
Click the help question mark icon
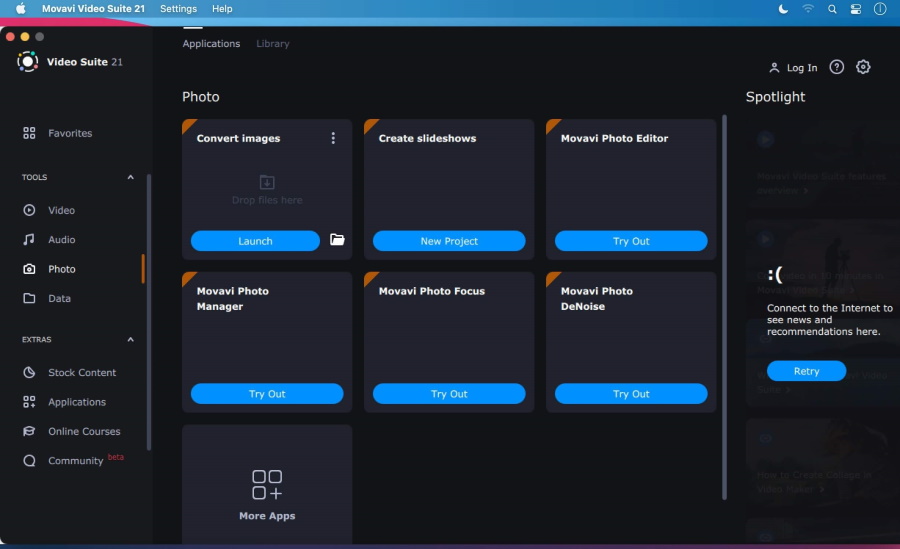click(x=836, y=67)
